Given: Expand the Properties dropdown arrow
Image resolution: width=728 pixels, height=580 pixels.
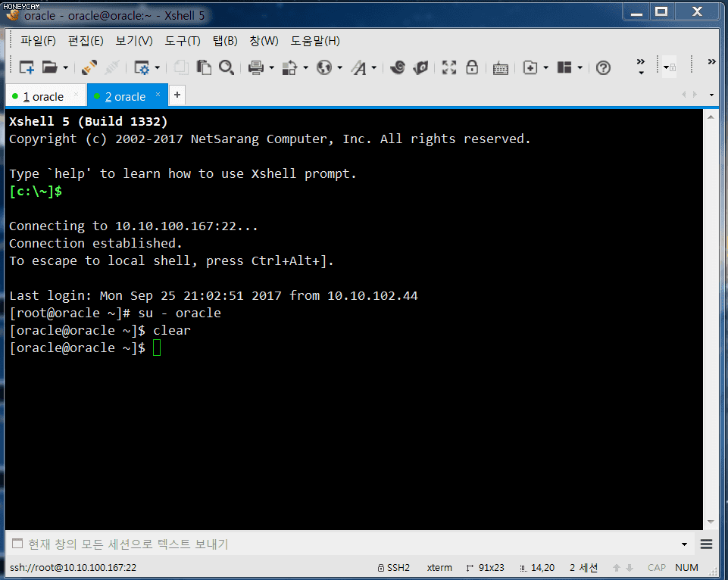Looking at the screenshot, I should tap(158, 67).
